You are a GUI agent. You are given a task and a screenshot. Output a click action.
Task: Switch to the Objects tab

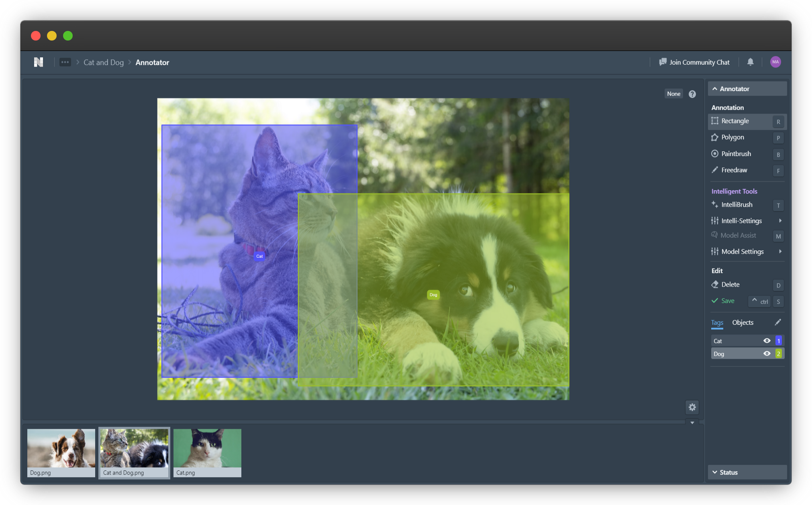click(x=743, y=323)
